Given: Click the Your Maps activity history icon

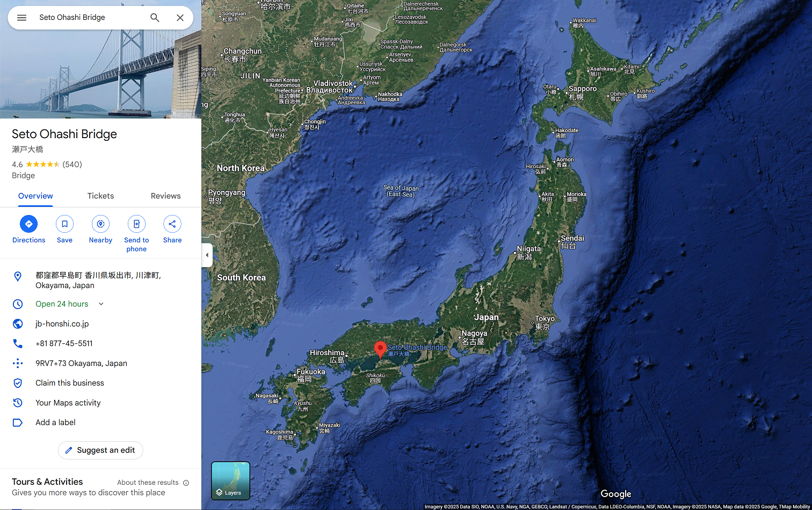Looking at the screenshot, I should tap(18, 403).
